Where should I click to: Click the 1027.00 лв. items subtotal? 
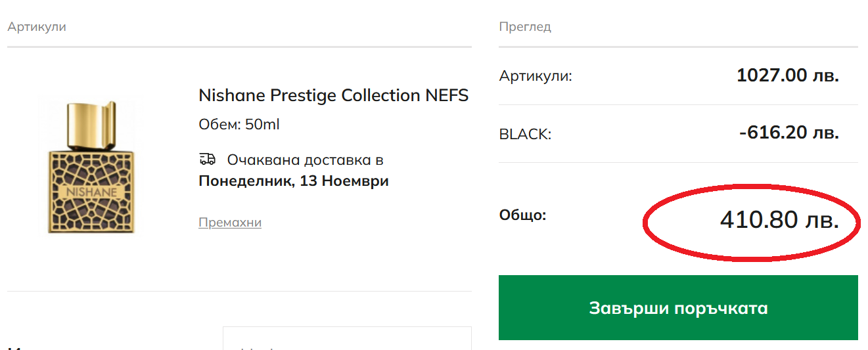[x=787, y=76]
